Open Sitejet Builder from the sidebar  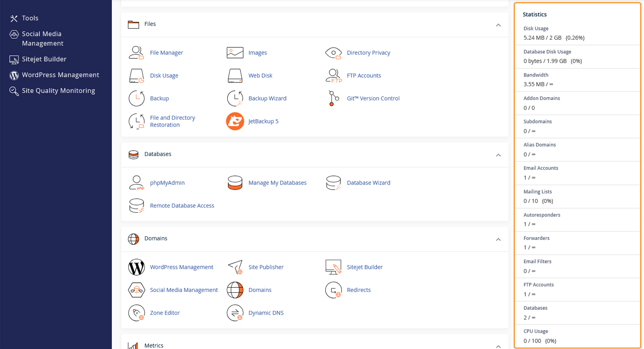[44, 59]
